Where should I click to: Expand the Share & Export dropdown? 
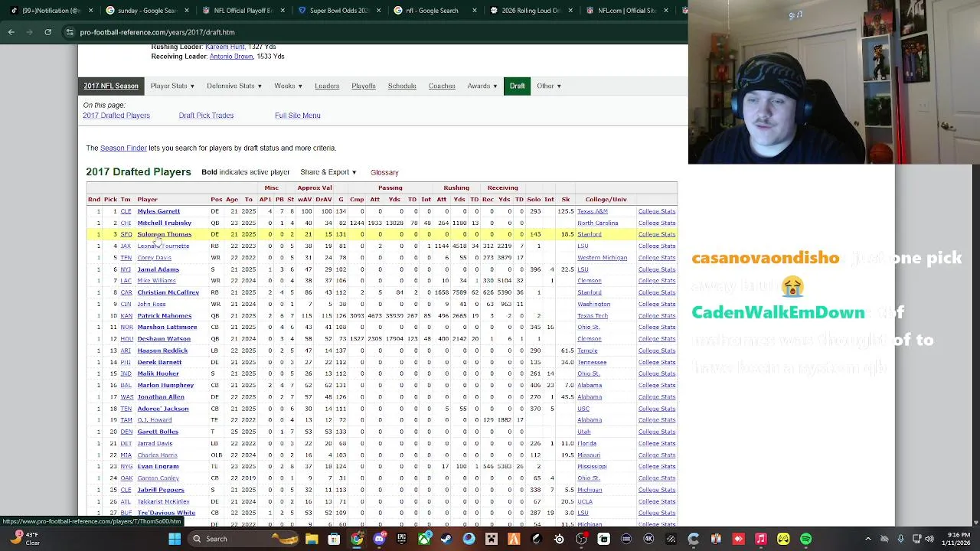tap(328, 172)
